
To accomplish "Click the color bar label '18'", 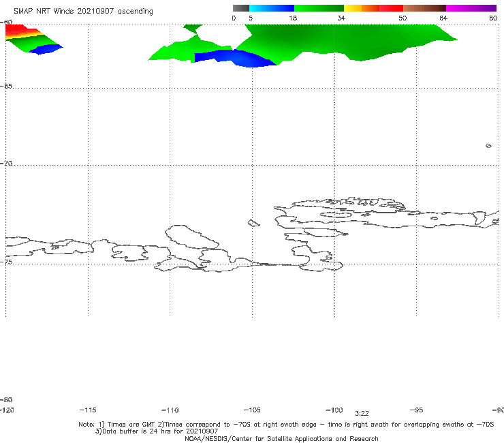I will pyautogui.click(x=293, y=18).
